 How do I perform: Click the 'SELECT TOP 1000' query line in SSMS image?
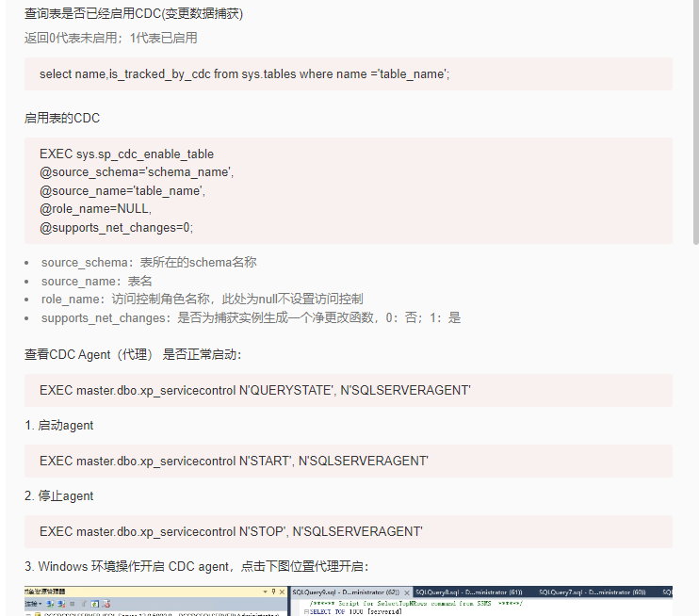pos(355,612)
